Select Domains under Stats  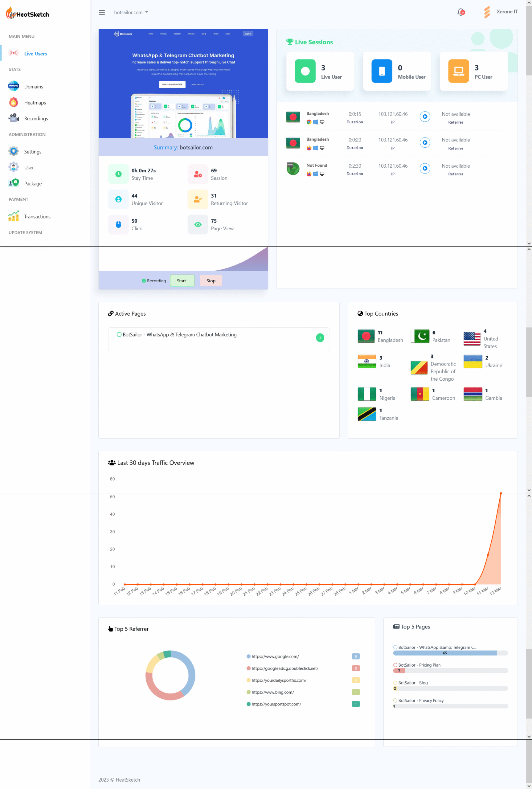[x=33, y=87]
